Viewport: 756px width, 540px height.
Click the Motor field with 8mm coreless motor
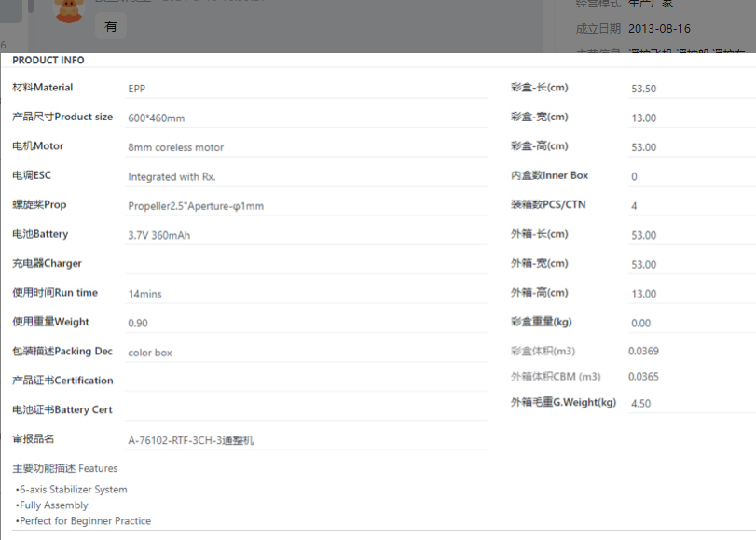306,147
